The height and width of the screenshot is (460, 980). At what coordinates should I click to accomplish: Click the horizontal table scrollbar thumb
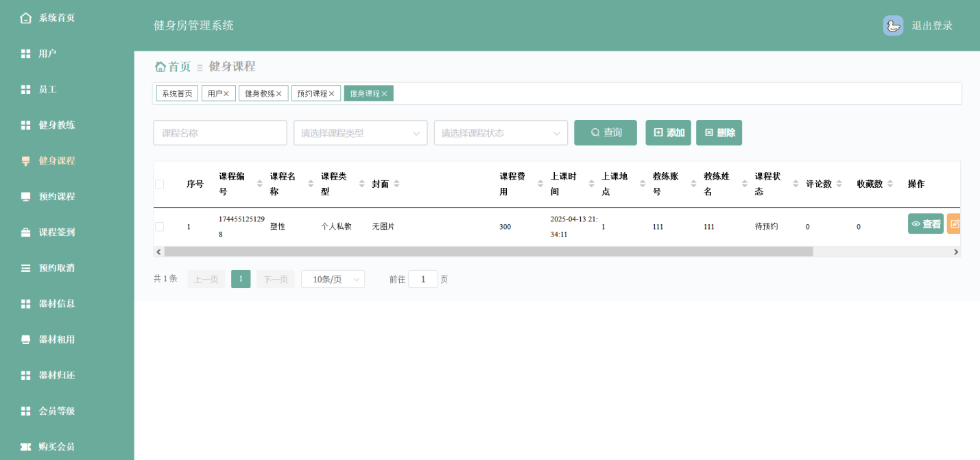(x=488, y=252)
